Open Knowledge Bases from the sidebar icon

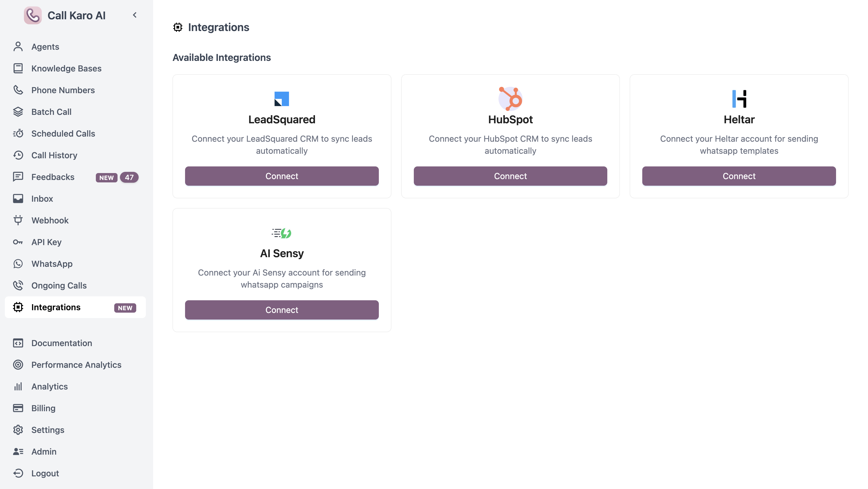(x=18, y=68)
